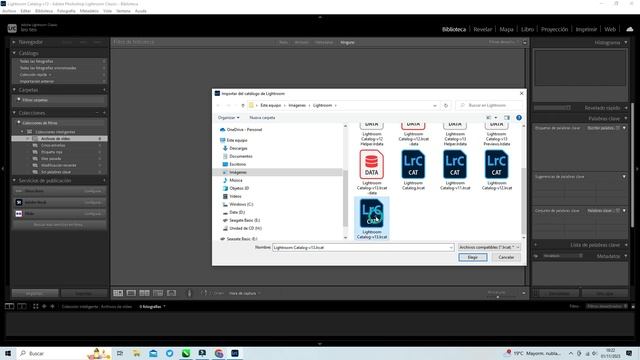The image size is (640, 360).
Task: Collapse the Carpetas panel
Action: [x=14, y=90]
